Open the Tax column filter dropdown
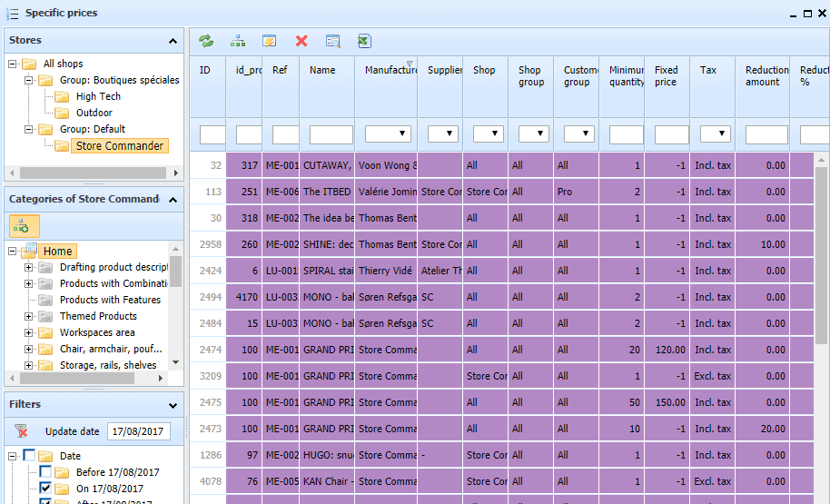The height and width of the screenshot is (504, 830). tap(716, 133)
